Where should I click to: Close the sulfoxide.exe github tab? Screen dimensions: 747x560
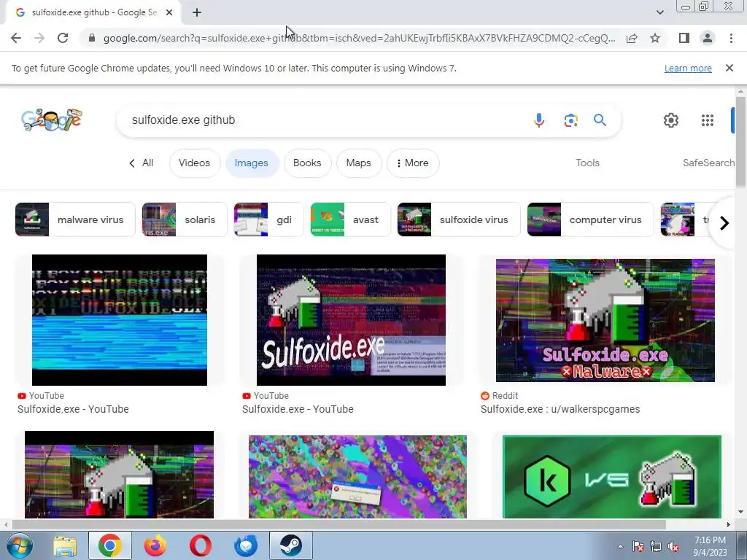(169, 12)
